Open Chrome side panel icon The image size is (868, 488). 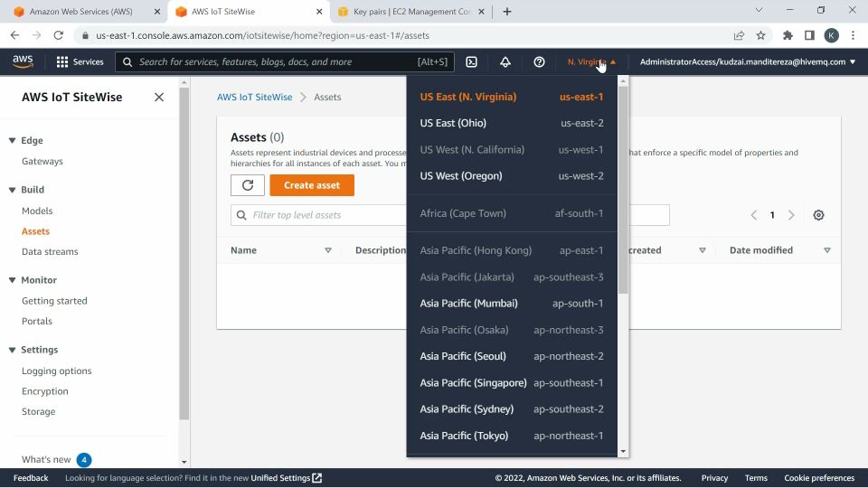(x=809, y=35)
